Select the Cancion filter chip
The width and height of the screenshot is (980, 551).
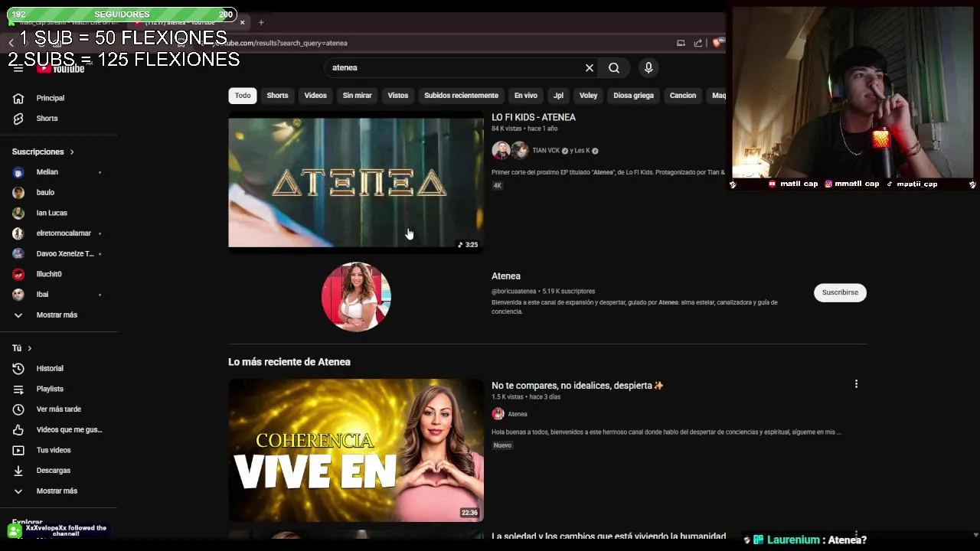(683, 96)
